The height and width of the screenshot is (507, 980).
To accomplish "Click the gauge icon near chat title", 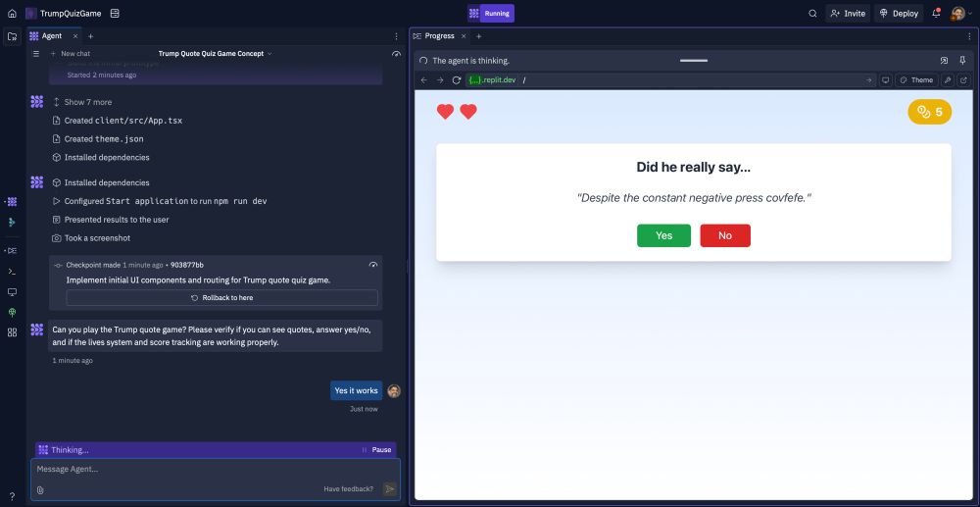I will pyautogui.click(x=396, y=54).
